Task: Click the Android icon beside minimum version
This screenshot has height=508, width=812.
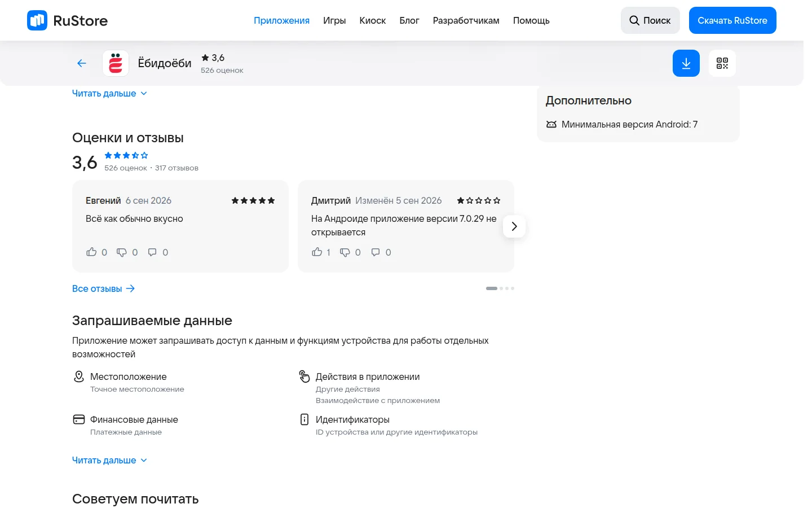Action: point(551,124)
